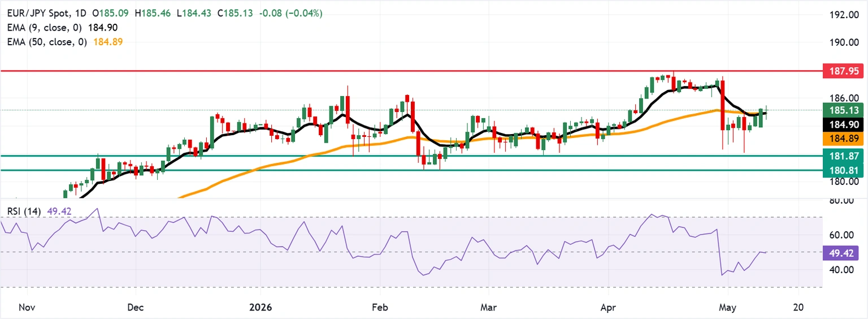Click the 187.95 red resistance price label
This screenshot has width=868, height=319.
coord(843,71)
